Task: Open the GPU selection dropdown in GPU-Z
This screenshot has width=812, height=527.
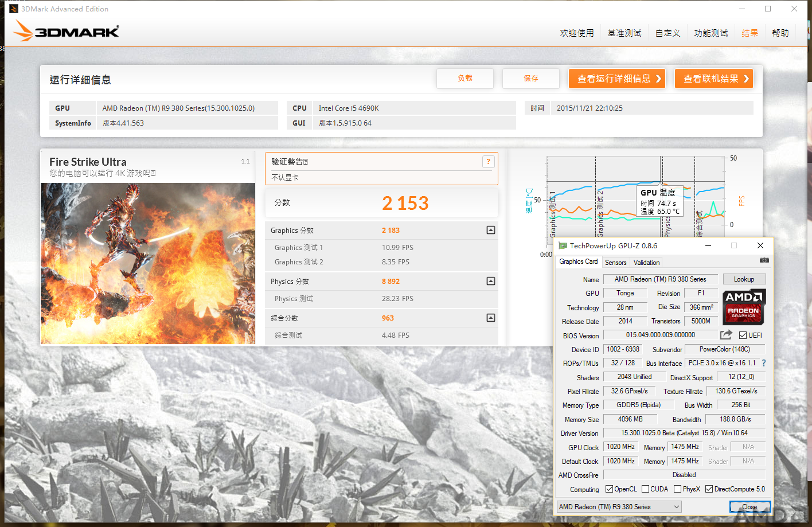Action: coord(619,507)
